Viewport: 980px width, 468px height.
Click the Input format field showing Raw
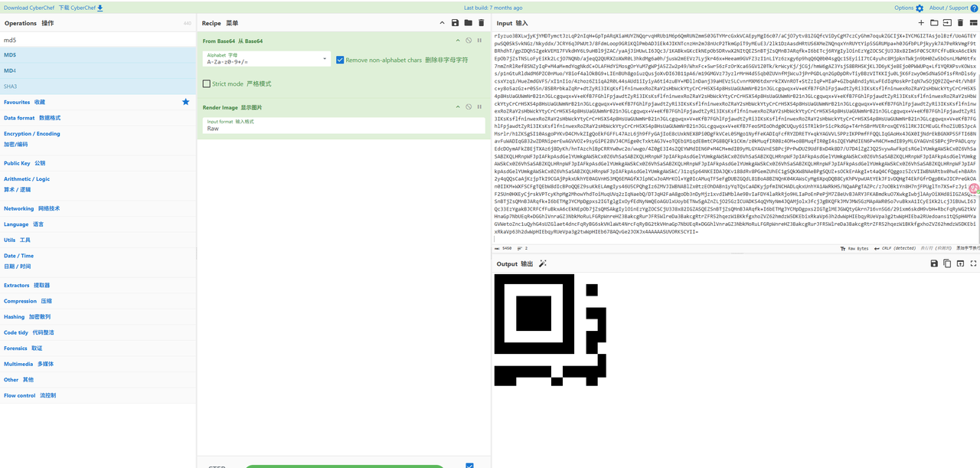coord(343,126)
